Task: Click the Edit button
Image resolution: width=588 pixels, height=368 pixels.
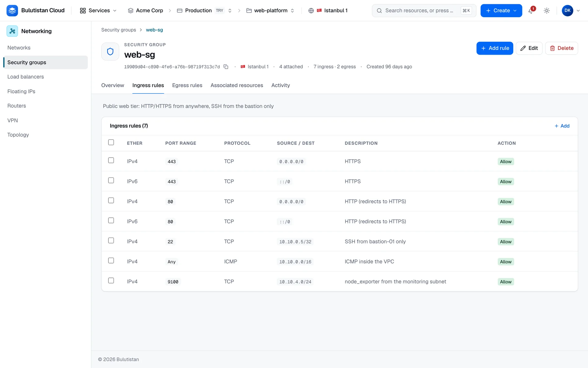Action: 529,48
